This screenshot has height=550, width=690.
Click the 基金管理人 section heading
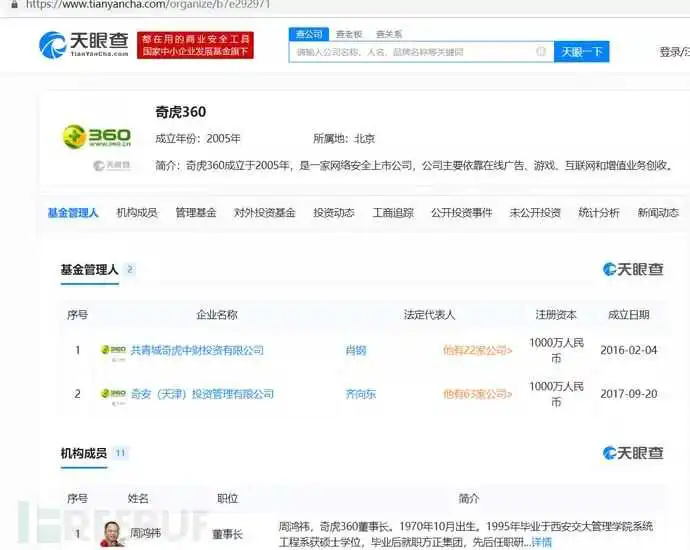89,270
